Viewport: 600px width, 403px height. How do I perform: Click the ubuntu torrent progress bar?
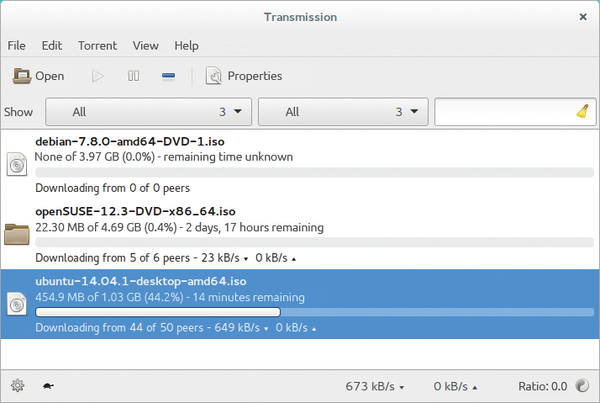(314, 312)
